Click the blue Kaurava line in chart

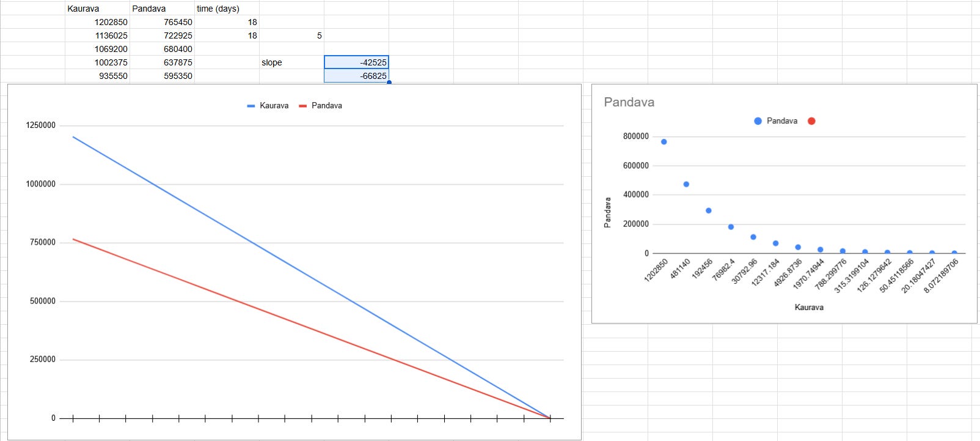(312, 278)
